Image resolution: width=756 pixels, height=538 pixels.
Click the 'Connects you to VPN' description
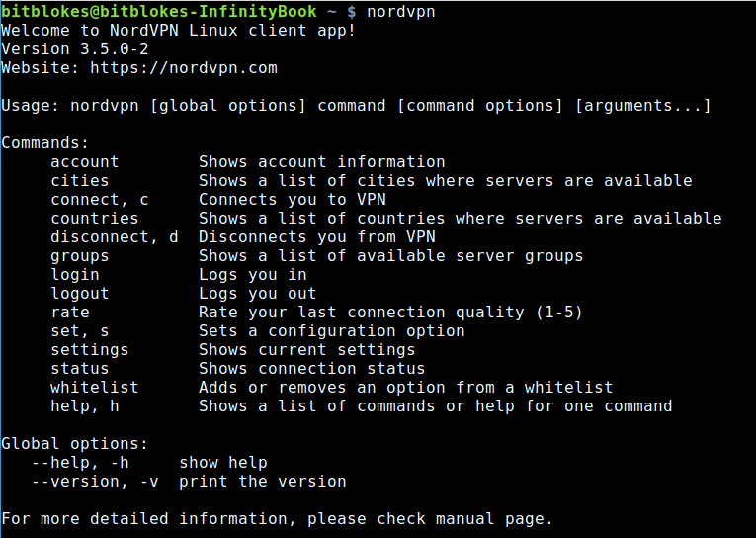tap(293, 200)
